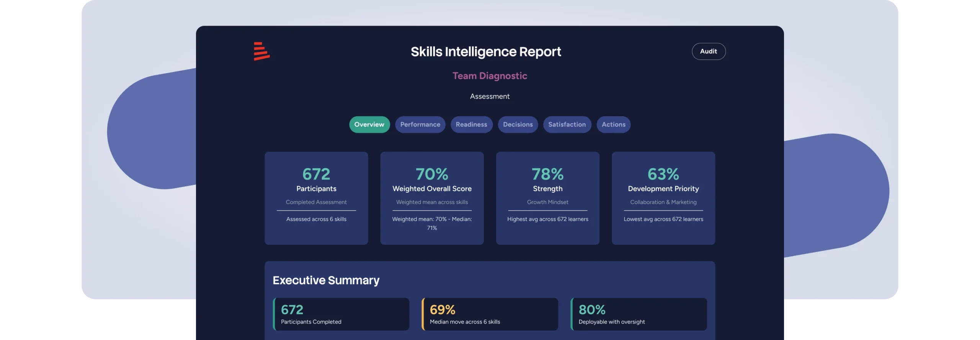Image resolution: width=980 pixels, height=340 pixels.
Task: Open the Readiness tab
Action: coord(471,124)
